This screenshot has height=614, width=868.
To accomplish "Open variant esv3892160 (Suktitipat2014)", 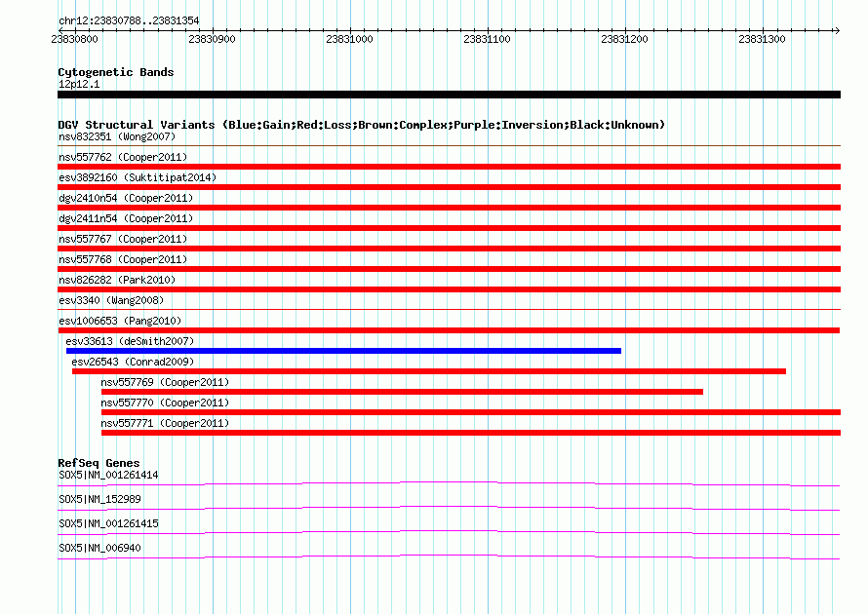I will click(x=138, y=177).
